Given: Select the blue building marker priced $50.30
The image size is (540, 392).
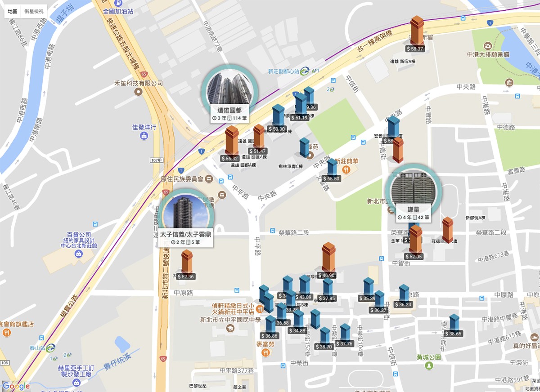Looking at the screenshot, I should pos(278,118).
